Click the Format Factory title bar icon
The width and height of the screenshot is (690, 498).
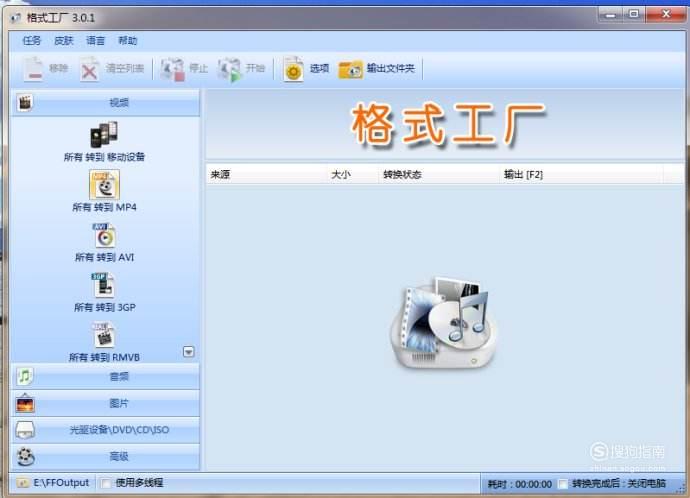tap(16, 18)
